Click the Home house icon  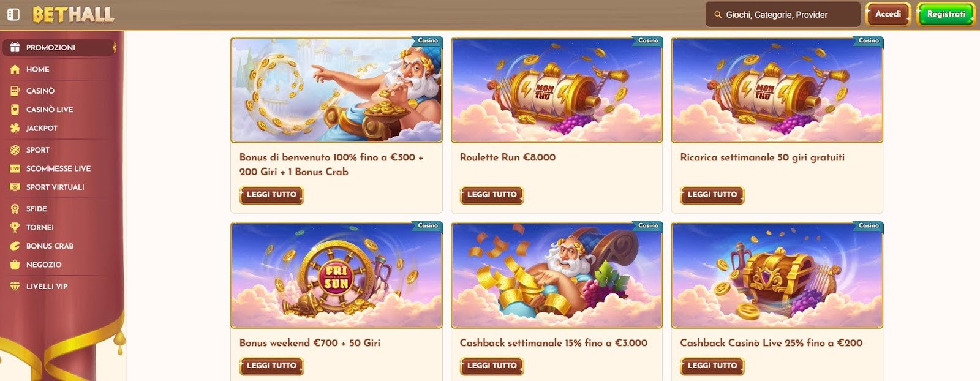click(15, 69)
